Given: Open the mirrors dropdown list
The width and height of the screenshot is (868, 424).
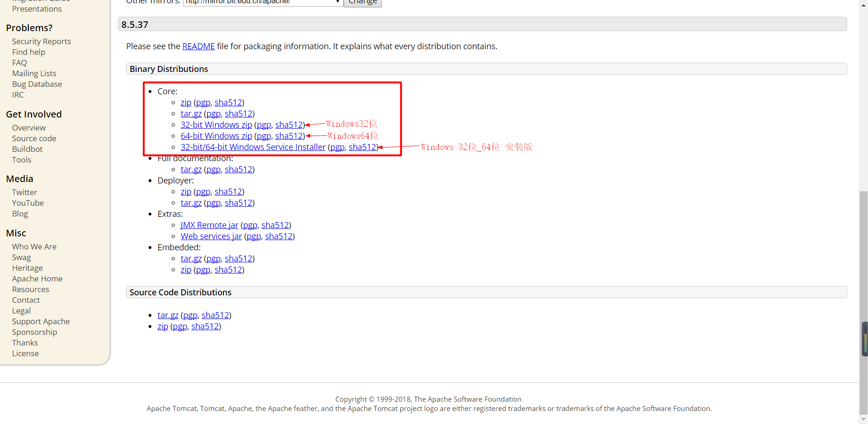Looking at the screenshot, I should point(263,2).
